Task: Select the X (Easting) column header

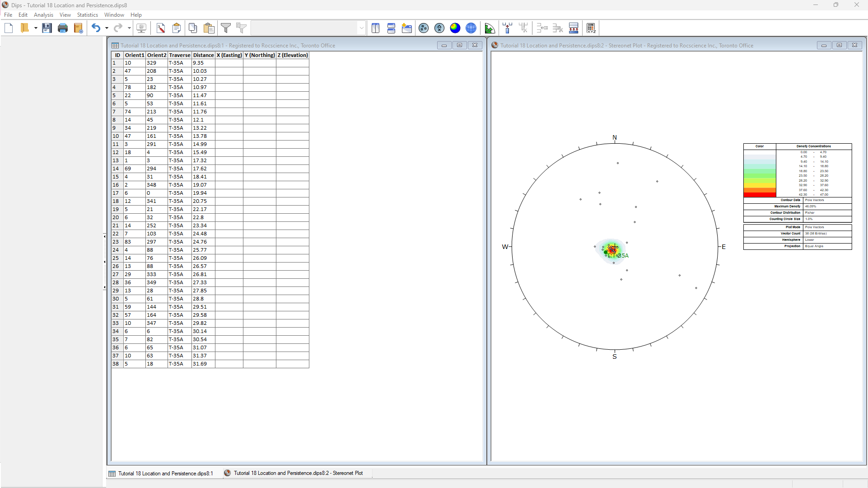Action: point(229,55)
